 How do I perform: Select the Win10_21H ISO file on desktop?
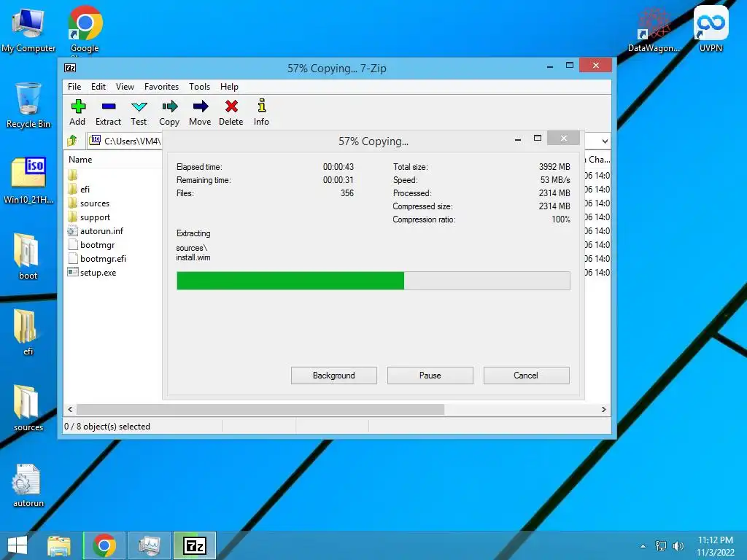tap(28, 181)
